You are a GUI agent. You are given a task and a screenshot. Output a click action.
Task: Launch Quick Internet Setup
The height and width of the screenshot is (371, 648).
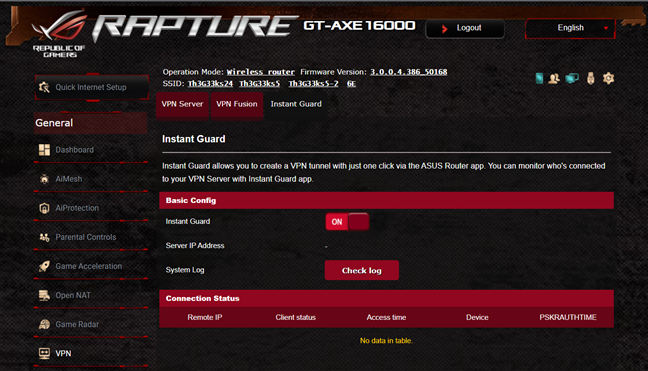coord(92,87)
